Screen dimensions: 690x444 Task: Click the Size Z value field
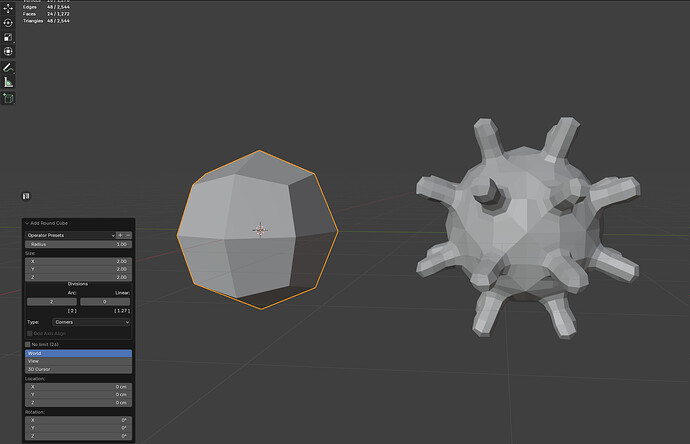[x=78, y=277]
